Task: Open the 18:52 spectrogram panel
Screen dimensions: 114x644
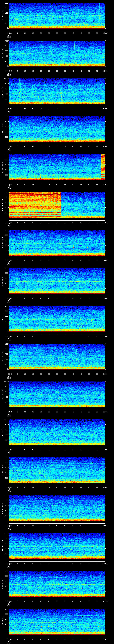Action: [x=57, y=318]
